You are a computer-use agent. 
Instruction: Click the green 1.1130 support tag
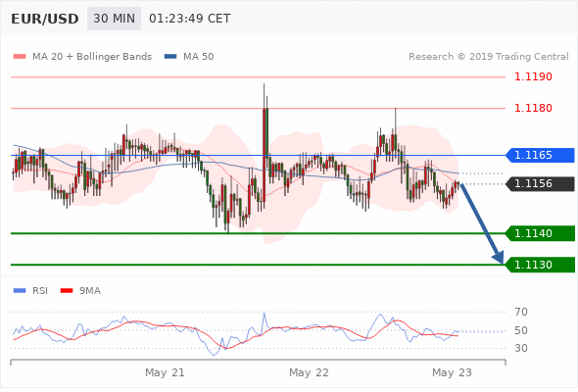[540, 265]
